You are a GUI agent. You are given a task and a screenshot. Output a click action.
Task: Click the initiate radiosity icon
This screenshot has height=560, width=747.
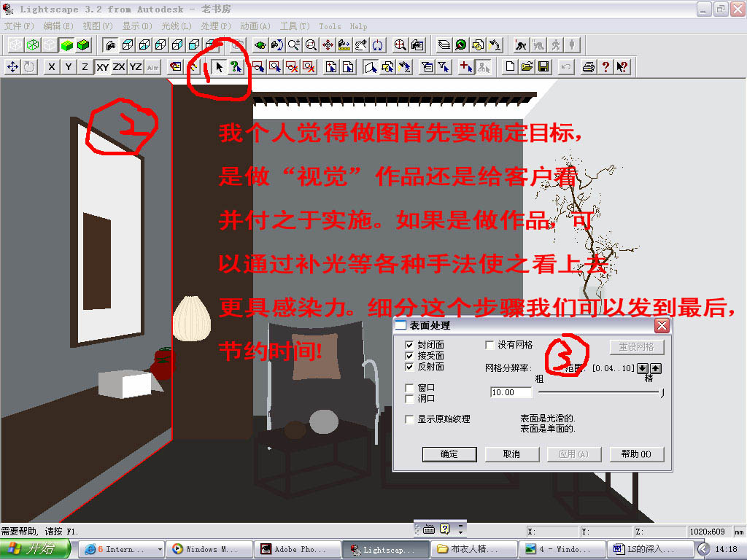[x=521, y=45]
